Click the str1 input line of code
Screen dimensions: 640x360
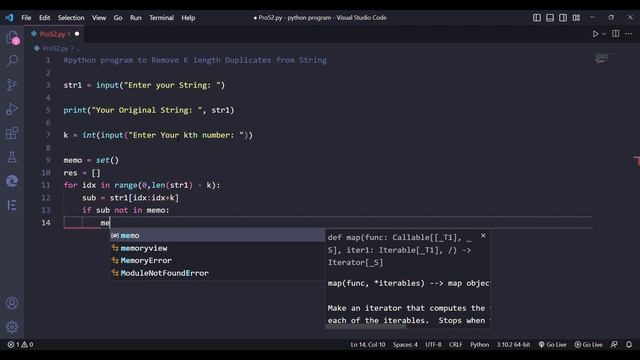point(144,85)
